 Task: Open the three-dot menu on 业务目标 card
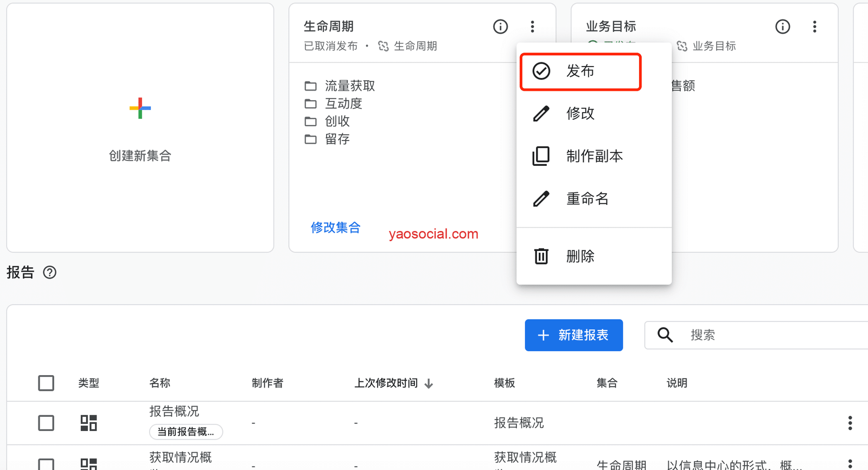[814, 27]
